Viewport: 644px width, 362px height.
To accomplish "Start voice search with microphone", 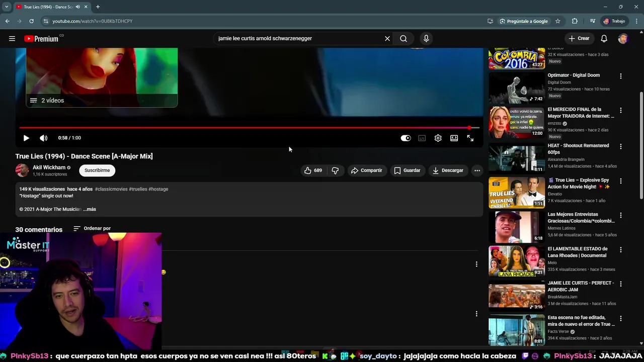I will tap(426, 38).
